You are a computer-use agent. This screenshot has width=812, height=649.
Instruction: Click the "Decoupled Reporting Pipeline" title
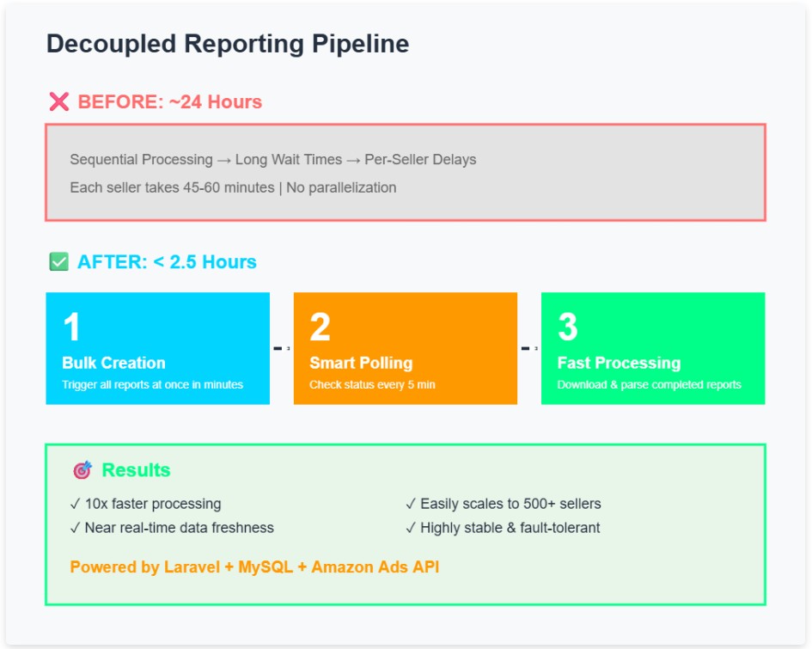[x=227, y=44]
